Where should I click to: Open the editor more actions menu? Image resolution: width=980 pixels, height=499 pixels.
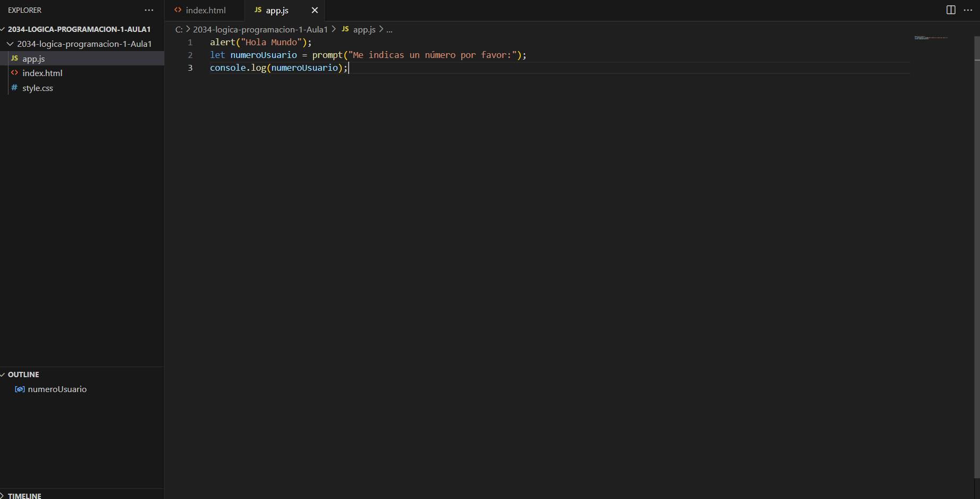[968, 10]
